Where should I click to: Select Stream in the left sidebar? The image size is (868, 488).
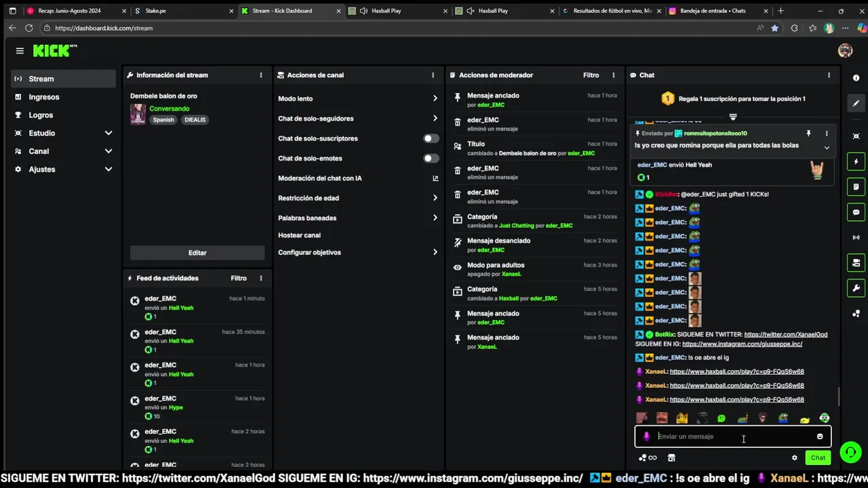point(63,79)
